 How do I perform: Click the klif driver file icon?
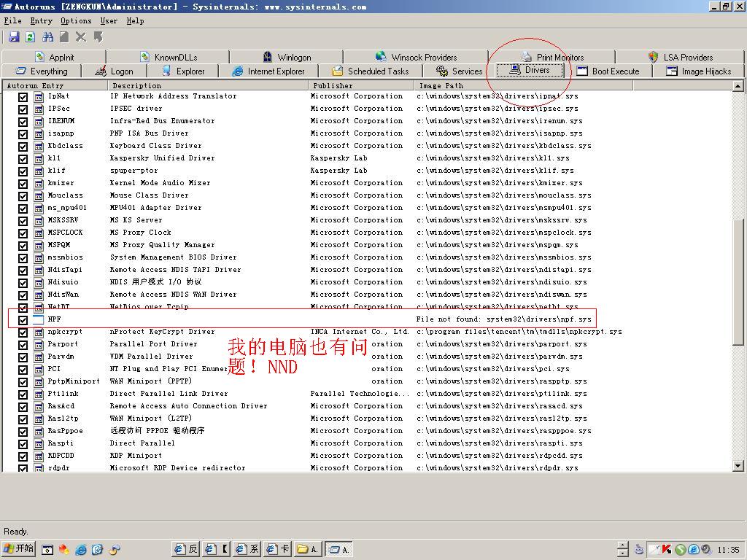point(39,171)
